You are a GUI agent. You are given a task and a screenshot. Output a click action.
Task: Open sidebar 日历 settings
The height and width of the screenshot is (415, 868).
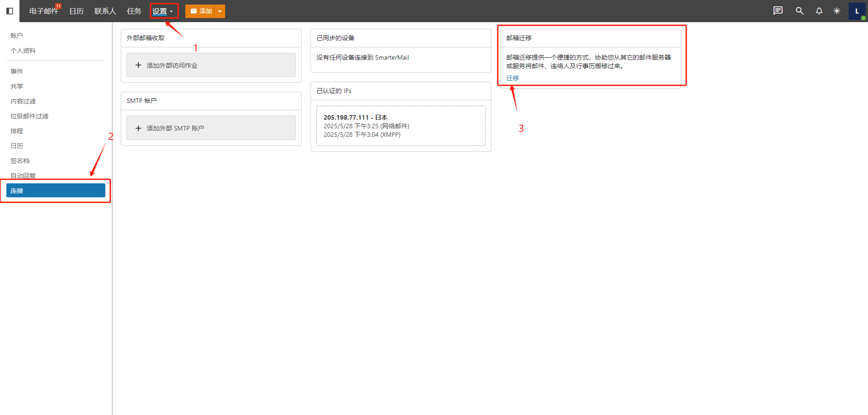[17, 146]
